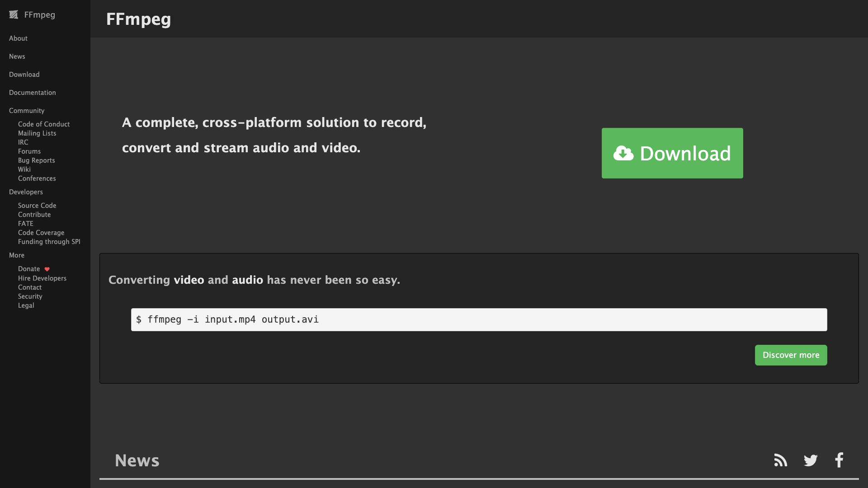Click the Discover more button

(x=790, y=355)
